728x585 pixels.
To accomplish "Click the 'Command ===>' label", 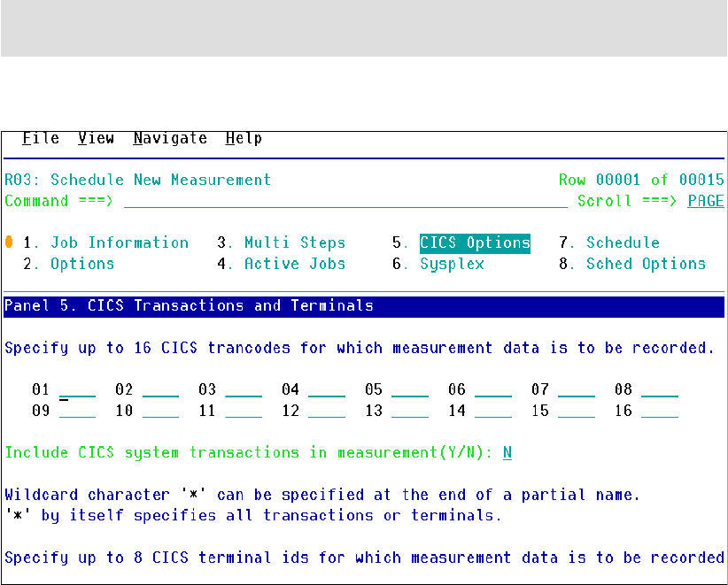I will (59, 201).
